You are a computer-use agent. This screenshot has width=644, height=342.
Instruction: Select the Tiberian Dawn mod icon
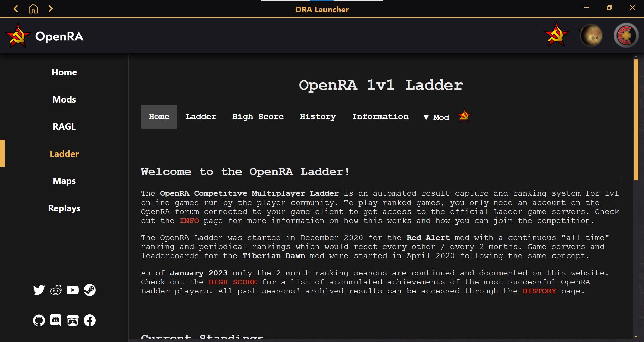(626, 35)
